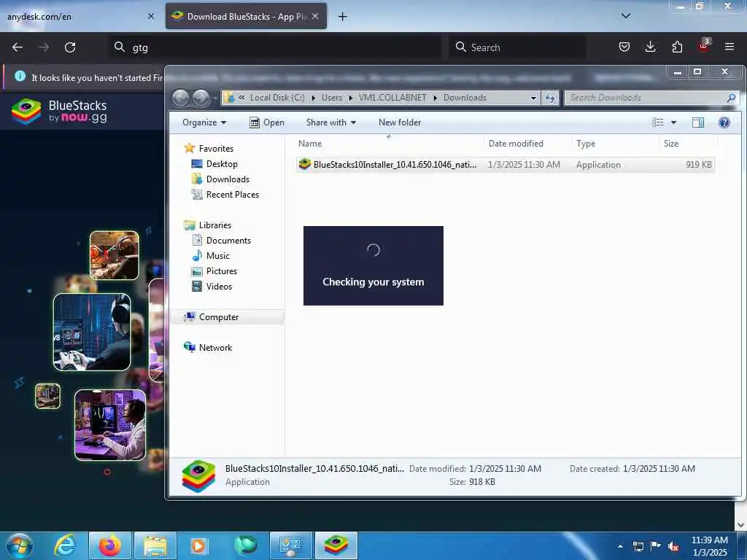Click the Firefox address bar
747x560 pixels.
click(276, 47)
